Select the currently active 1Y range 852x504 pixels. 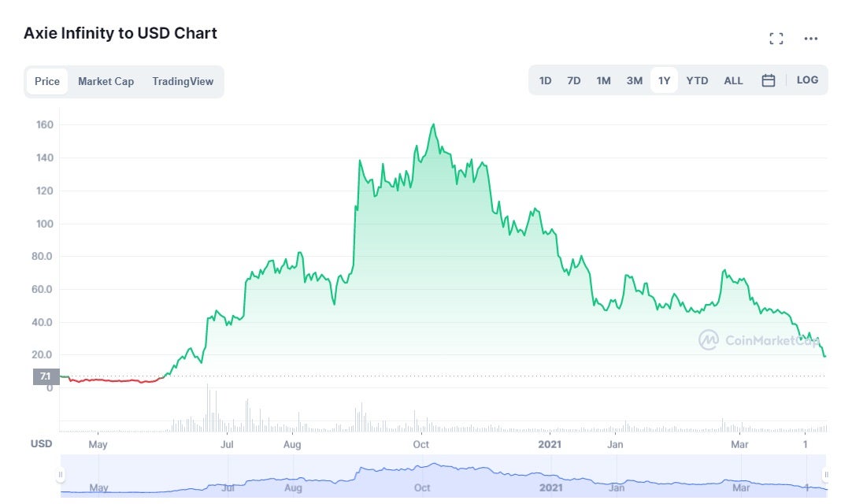point(664,80)
